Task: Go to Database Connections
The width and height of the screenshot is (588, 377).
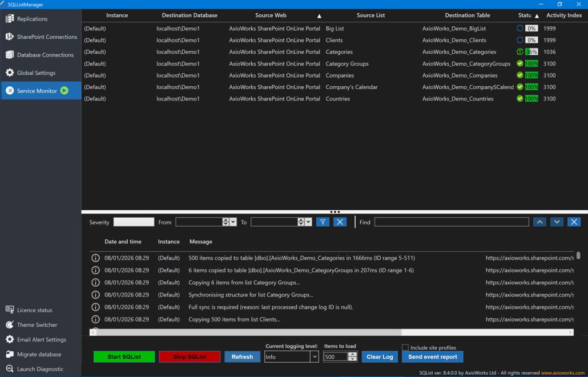Action: 45,55
